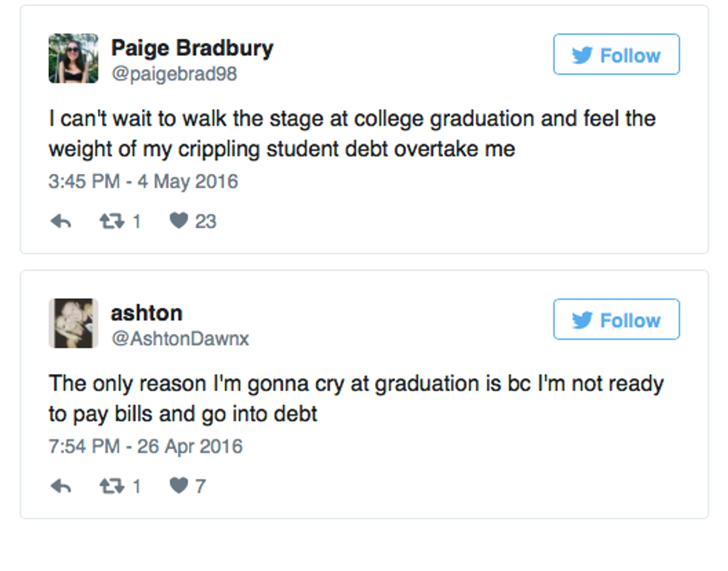Viewport: 728px width, 571px height.
Task: Open the @AshtonDawnx handle link
Action: point(180,339)
